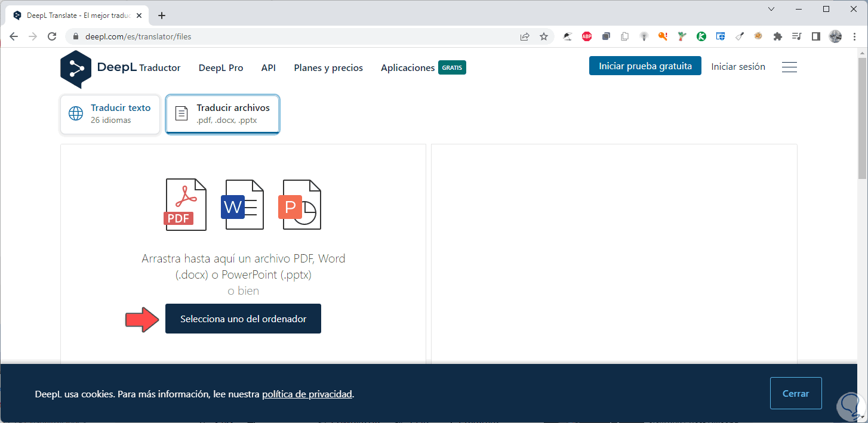Open the Chrome profile avatar
The height and width of the screenshot is (423, 868).
(836, 36)
